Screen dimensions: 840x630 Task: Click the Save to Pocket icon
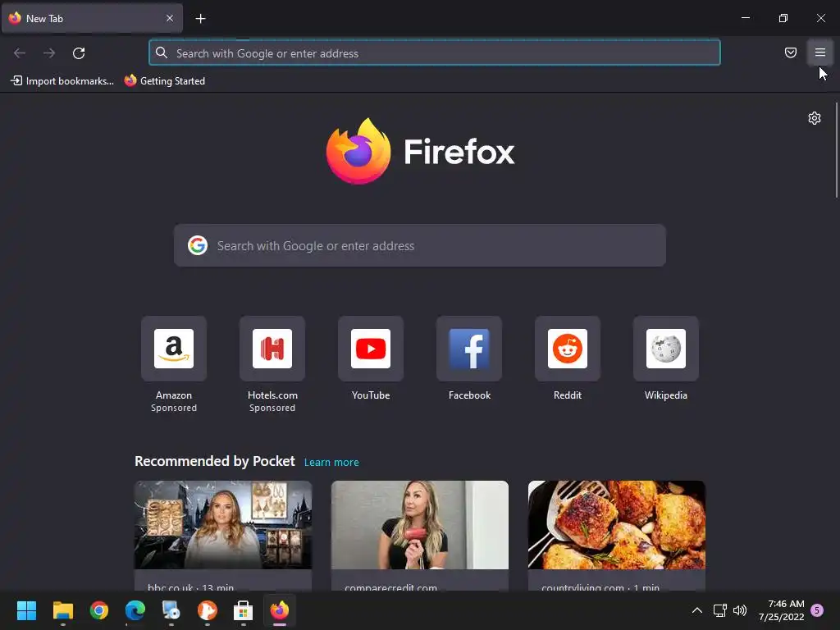click(x=790, y=52)
